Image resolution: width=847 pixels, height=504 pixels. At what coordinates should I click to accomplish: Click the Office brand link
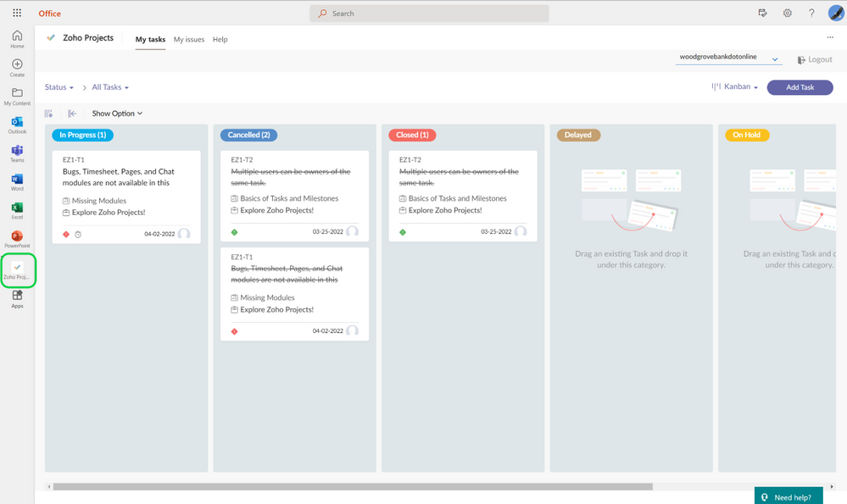[x=50, y=14]
